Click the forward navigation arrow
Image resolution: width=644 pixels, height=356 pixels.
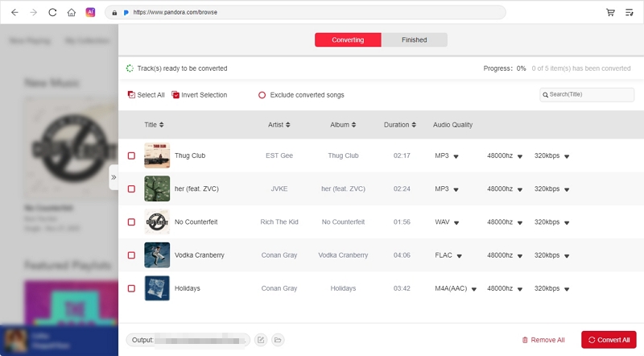tap(34, 12)
